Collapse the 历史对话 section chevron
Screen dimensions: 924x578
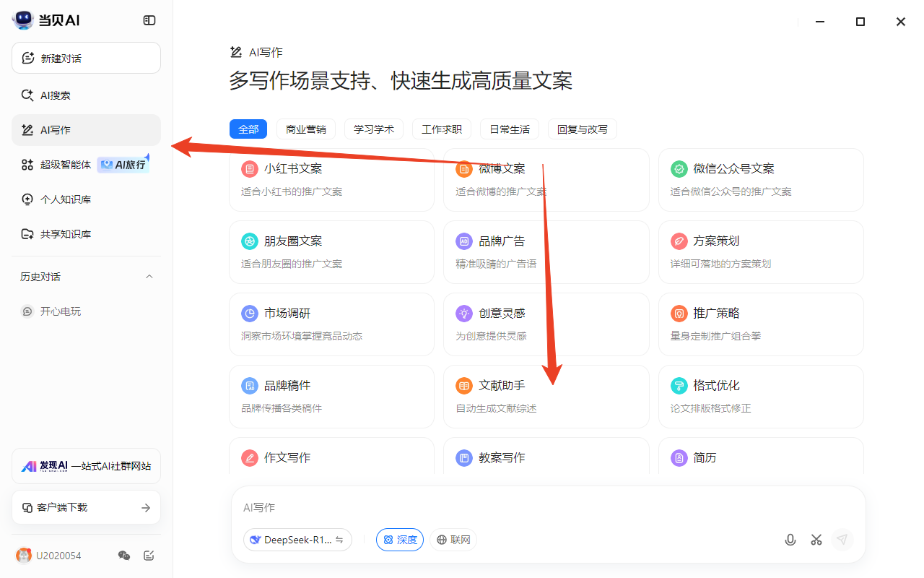tap(149, 277)
